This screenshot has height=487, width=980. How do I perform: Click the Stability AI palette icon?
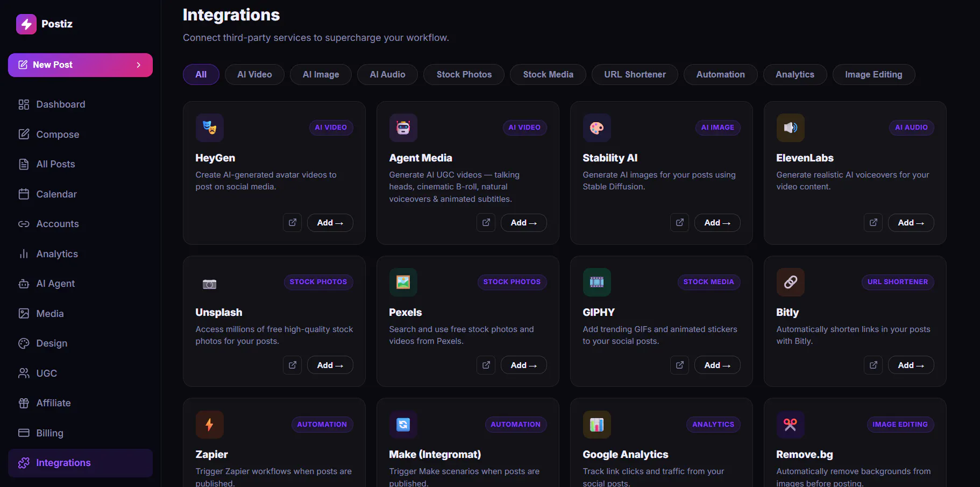pyautogui.click(x=597, y=128)
